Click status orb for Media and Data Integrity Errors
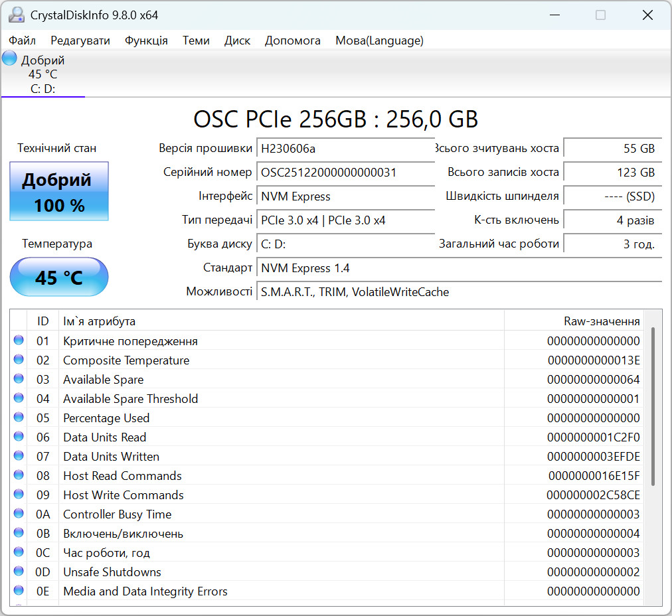 (x=19, y=590)
